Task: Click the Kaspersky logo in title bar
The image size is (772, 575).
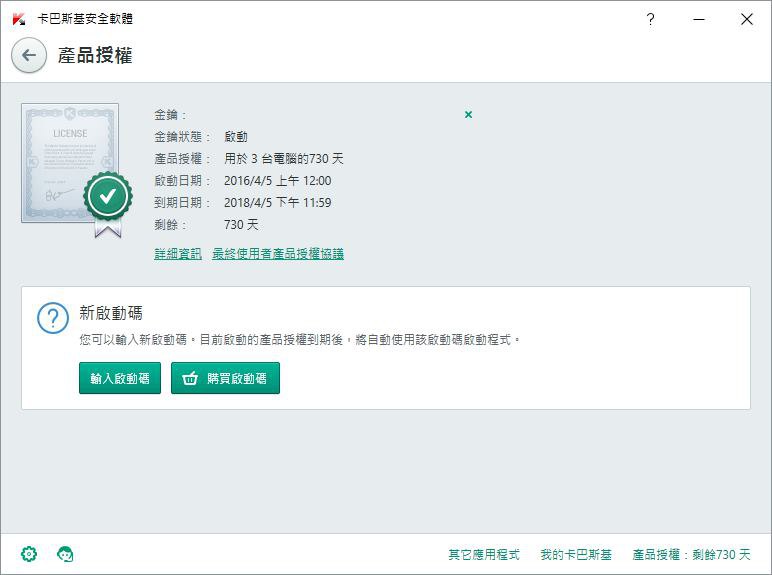Action: coord(19,19)
